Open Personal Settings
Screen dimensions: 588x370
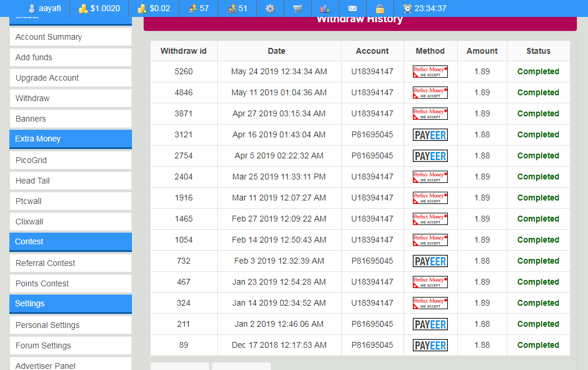[x=71, y=325]
